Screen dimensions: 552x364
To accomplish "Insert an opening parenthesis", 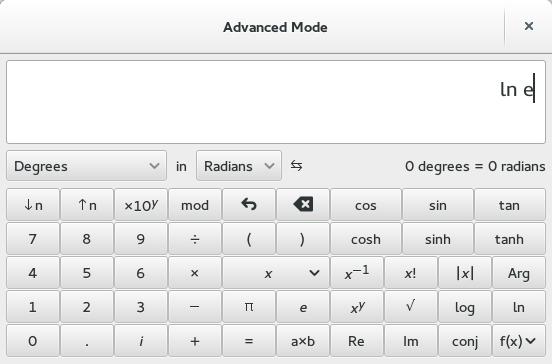I will [x=249, y=239].
